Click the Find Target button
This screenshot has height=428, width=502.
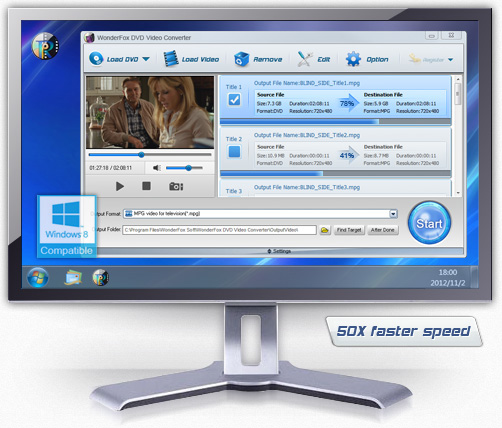[349, 230]
